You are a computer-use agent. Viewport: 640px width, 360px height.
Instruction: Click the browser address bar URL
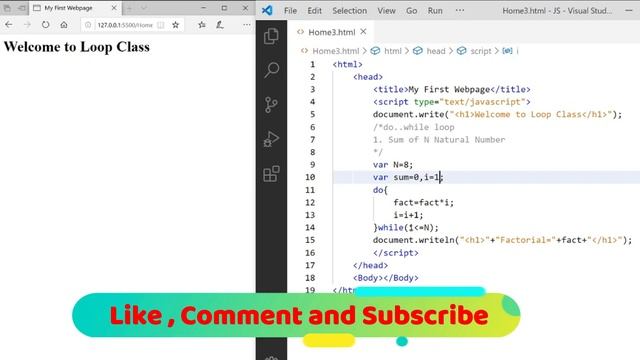125,25
